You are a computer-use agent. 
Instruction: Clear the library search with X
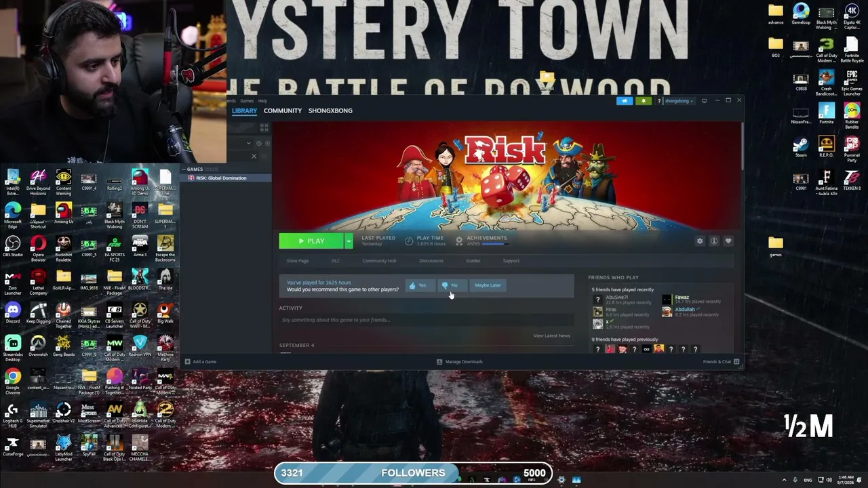[x=254, y=157]
